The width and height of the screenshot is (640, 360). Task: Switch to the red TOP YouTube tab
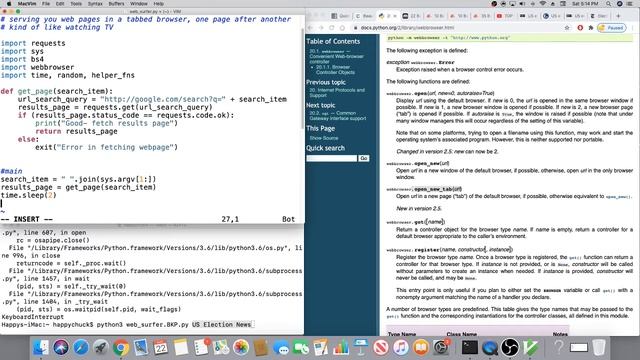(x=504, y=16)
